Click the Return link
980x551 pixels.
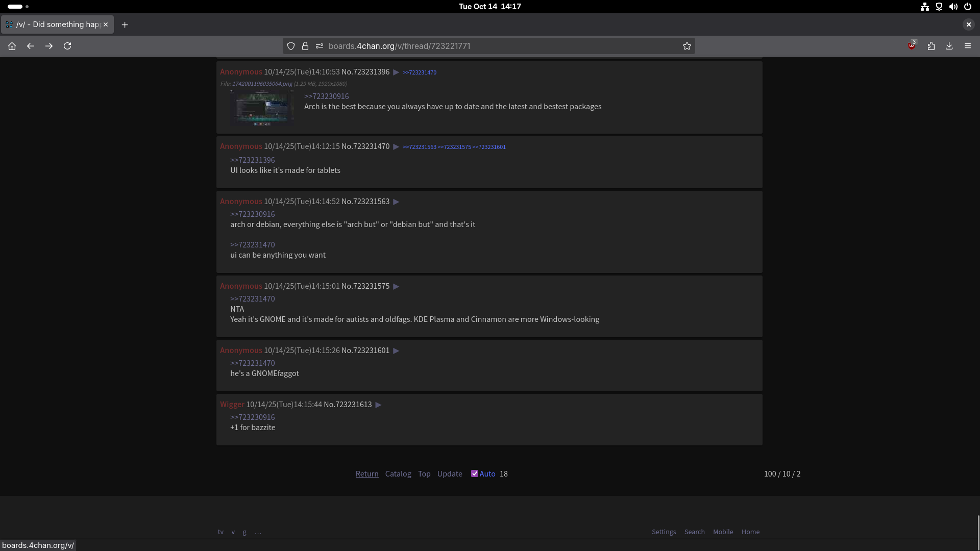(x=367, y=473)
